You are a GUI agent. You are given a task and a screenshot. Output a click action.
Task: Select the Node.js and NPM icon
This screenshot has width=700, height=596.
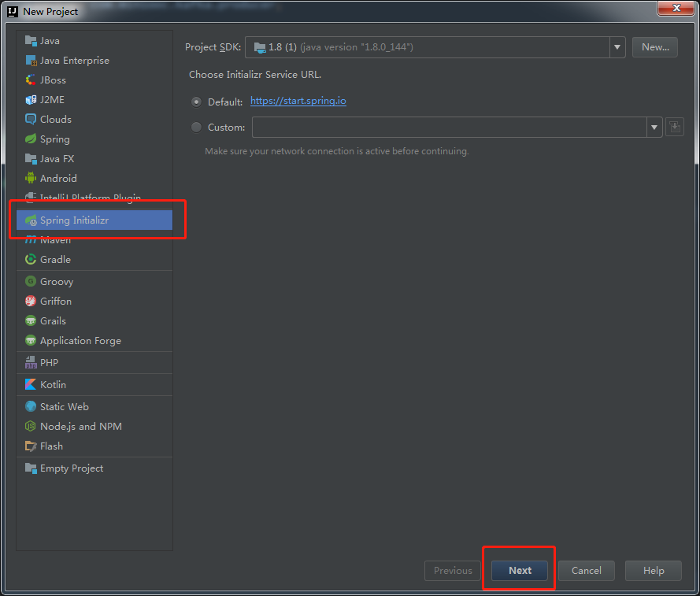click(31, 426)
